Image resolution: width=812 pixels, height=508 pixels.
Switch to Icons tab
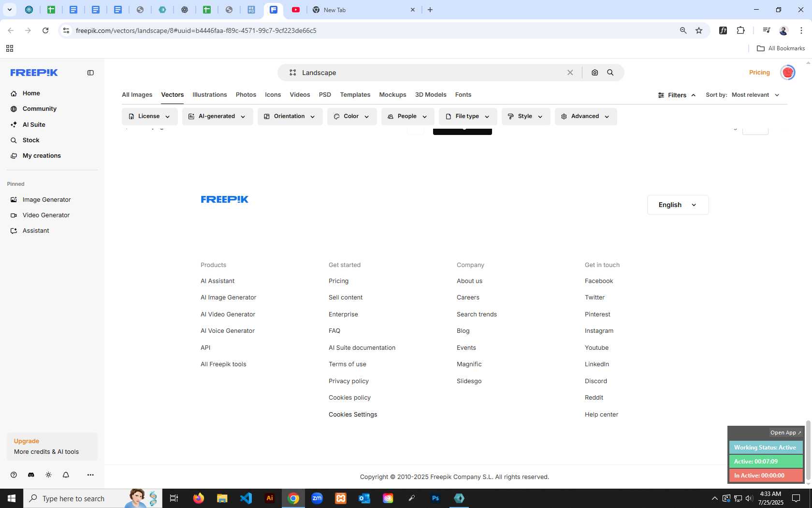(273, 95)
